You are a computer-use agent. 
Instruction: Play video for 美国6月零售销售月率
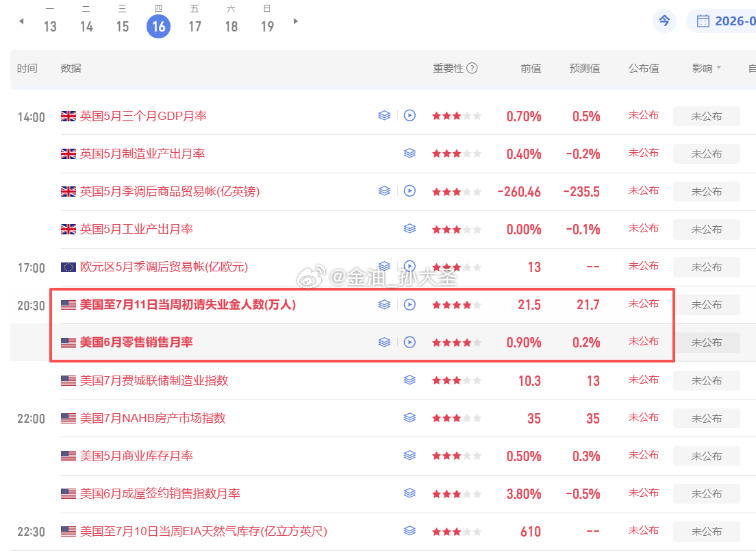coord(409,342)
